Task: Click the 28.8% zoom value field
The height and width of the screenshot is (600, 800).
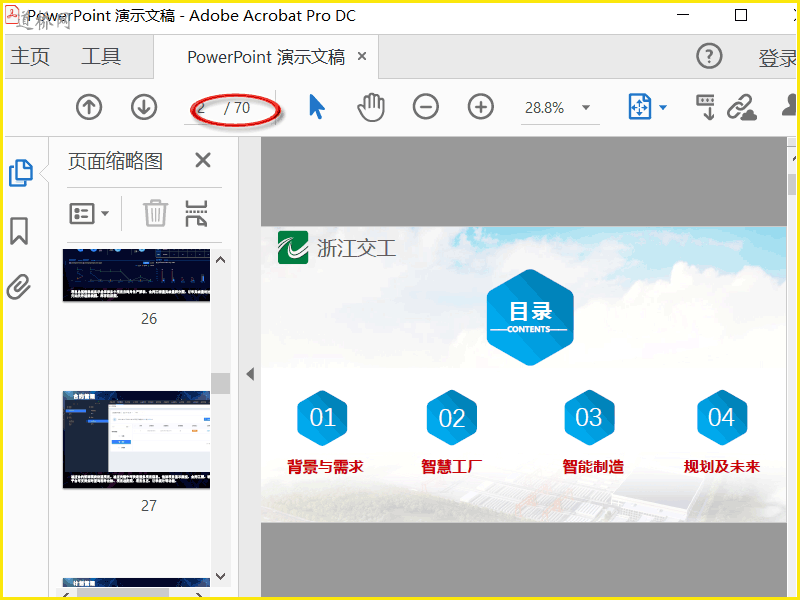Action: tap(545, 108)
